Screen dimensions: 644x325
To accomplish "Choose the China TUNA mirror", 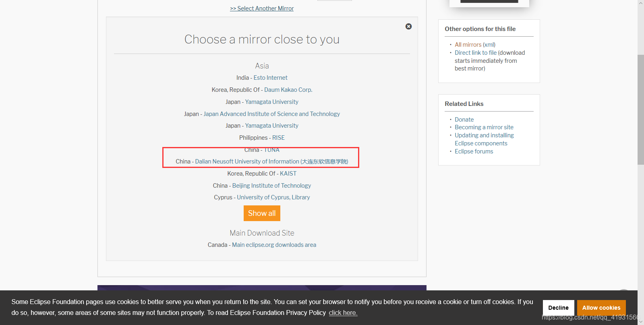I will pyautogui.click(x=271, y=150).
